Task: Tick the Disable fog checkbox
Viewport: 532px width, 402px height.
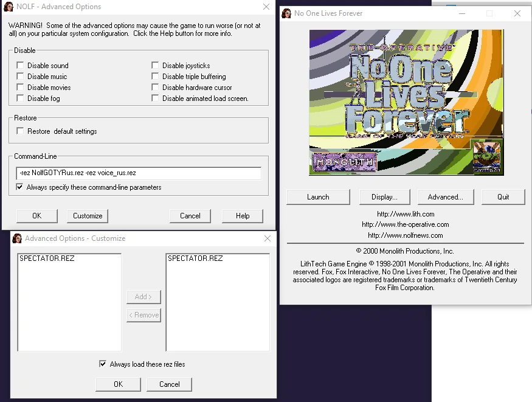Action: point(20,98)
